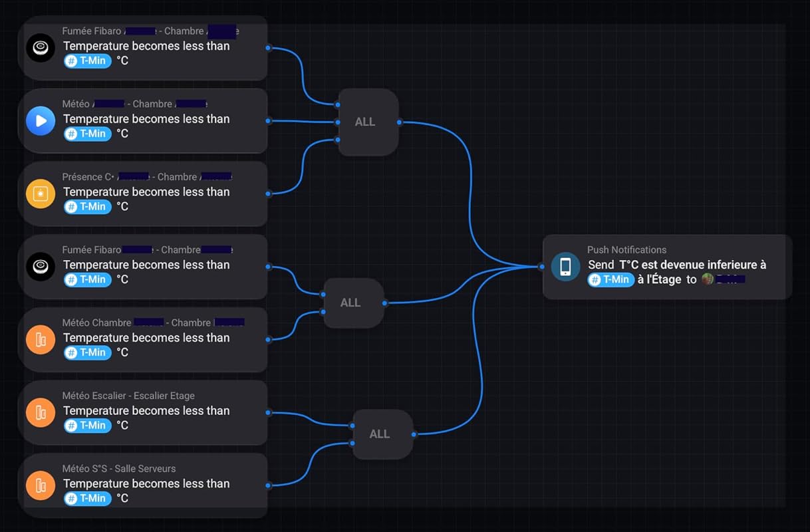Click T-Min tag in Météo Escalier card
This screenshot has width=810, height=532.
[87, 426]
